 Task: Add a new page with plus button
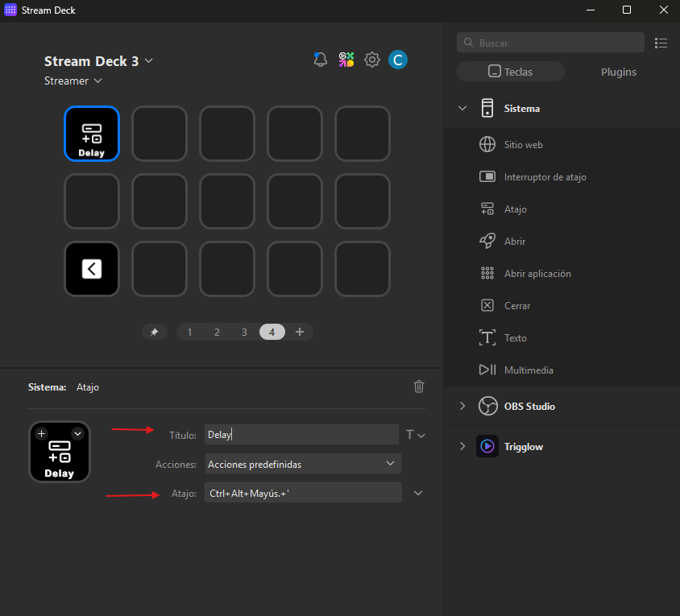(300, 332)
